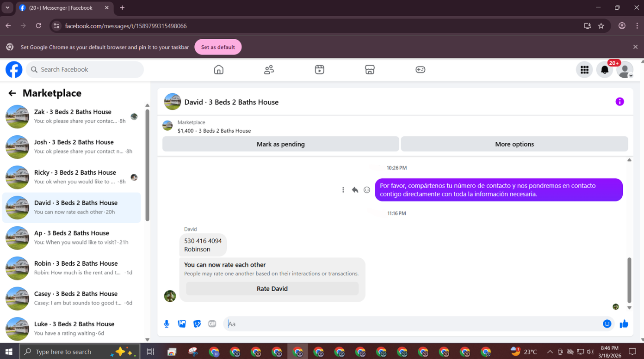Image resolution: width=644 pixels, height=359 pixels.
Task: Reply to the Spanish message arrow icon
Action: [355, 190]
